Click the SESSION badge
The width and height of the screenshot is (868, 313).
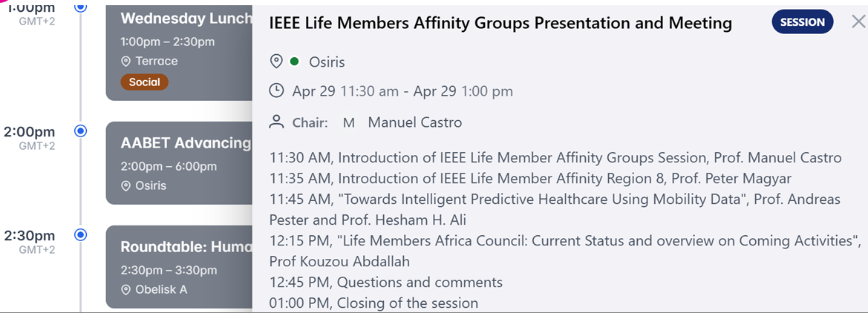point(802,22)
